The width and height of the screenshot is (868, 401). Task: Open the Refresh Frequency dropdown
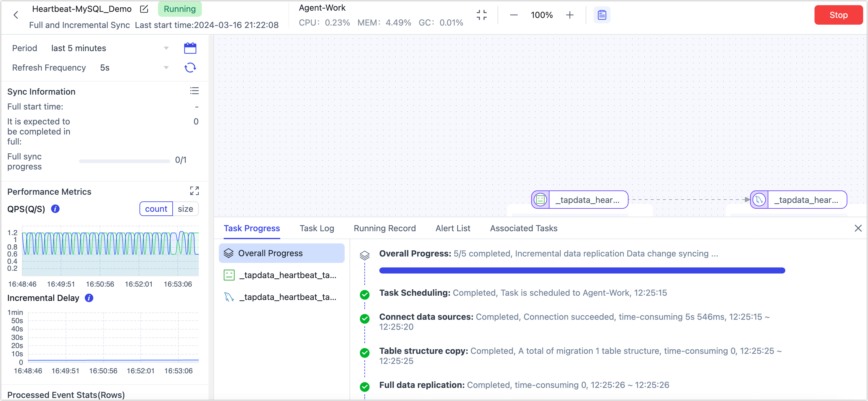click(x=134, y=68)
